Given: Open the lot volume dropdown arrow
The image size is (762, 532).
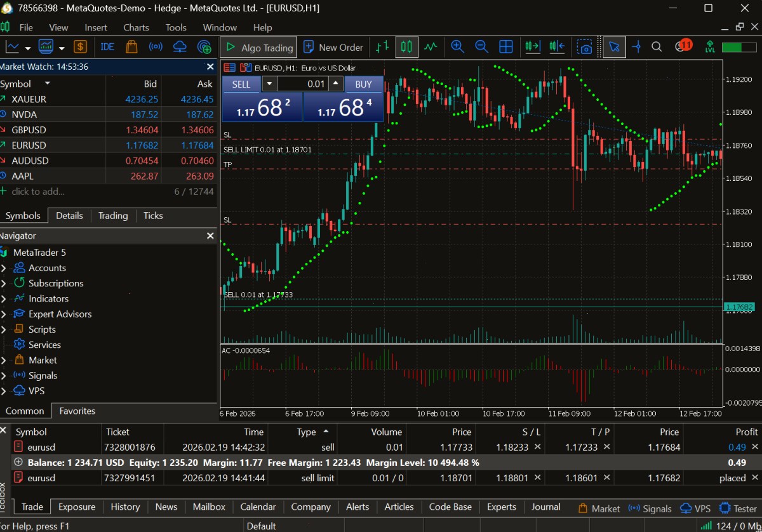Looking at the screenshot, I should pos(269,84).
